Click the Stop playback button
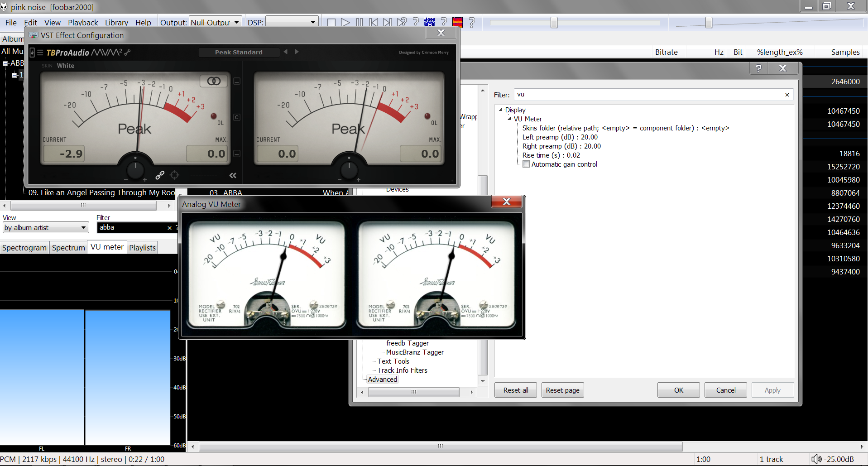The height and width of the screenshot is (466, 868). tap(331, 22)
